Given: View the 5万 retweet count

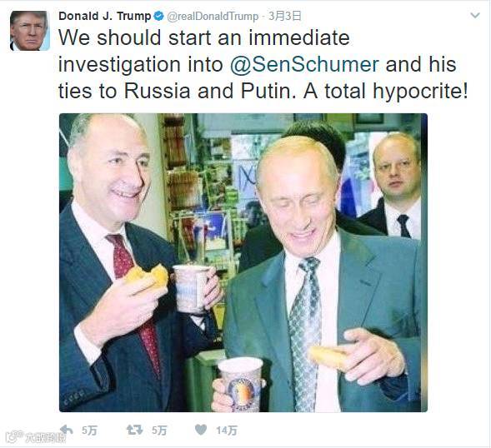Looking at the screenshot, I should [x=159, y=431].
